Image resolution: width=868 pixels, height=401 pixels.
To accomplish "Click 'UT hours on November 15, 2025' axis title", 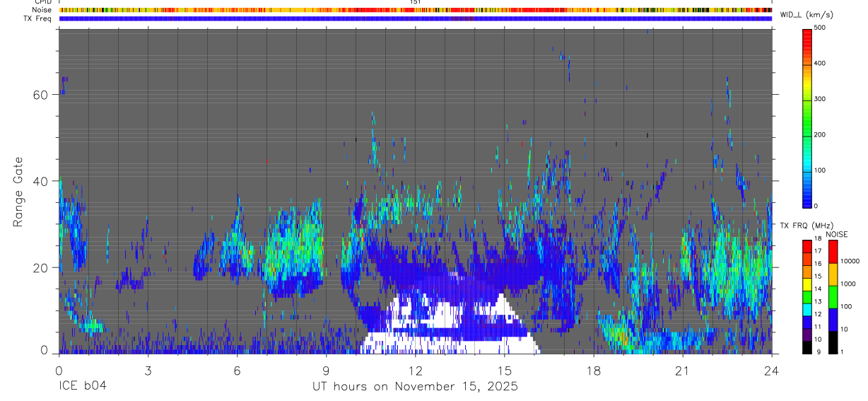I will pos(416,386).
